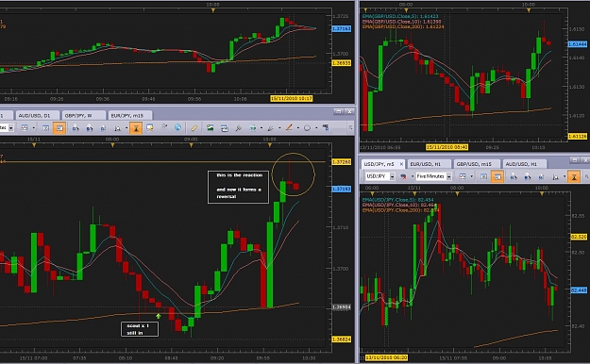Switch to the GBP/JPY, W tab

pyautogui.click(x=83, y=115)
